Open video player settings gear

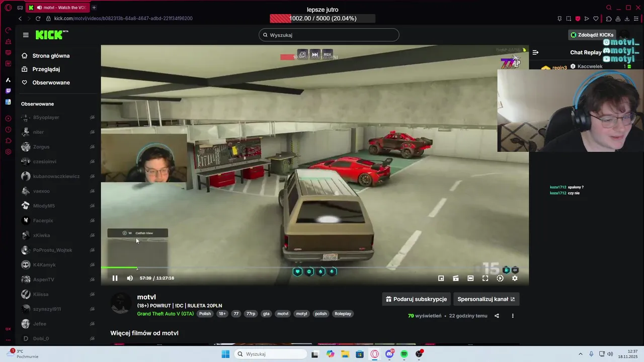[x=515, y=278]
